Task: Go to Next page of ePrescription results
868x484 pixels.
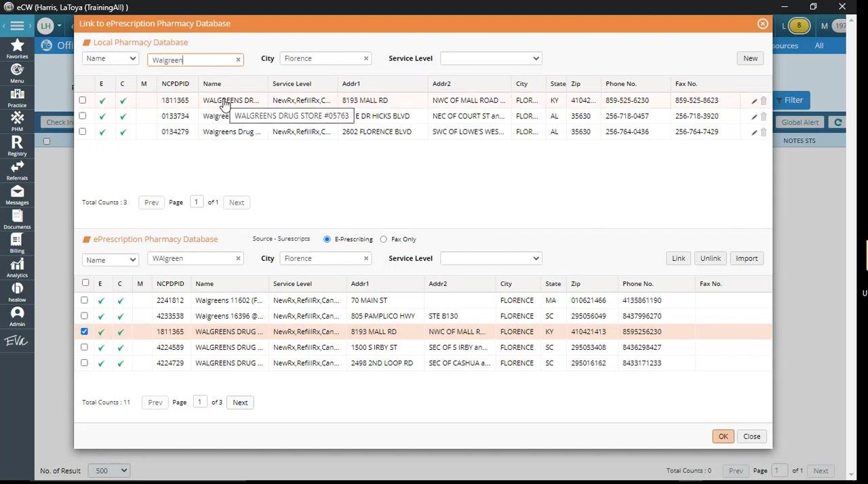Action: pos(240,403)
